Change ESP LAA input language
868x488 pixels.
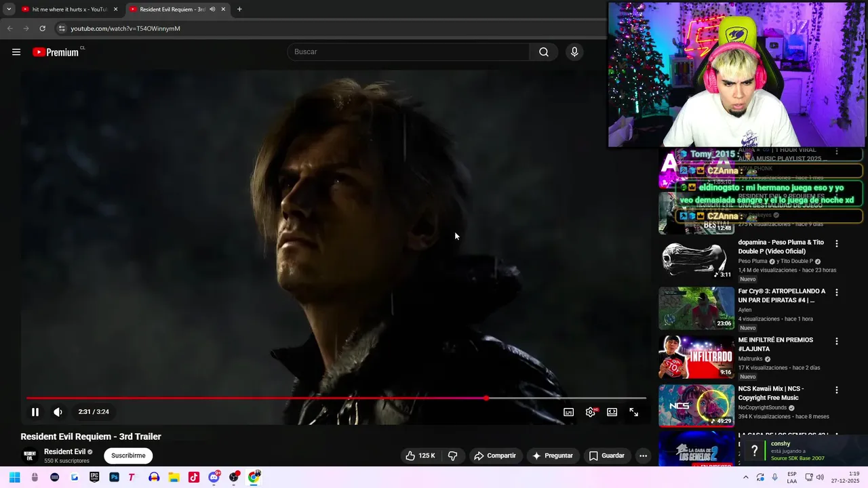point(792,477)
